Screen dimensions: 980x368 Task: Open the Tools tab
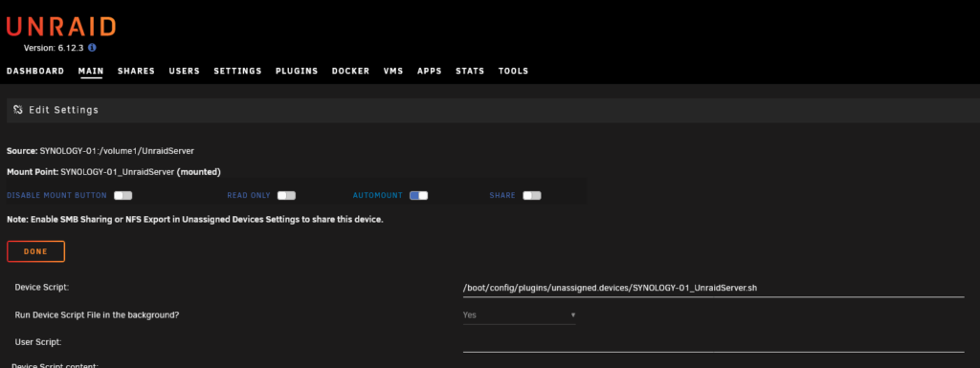(513, 71)
